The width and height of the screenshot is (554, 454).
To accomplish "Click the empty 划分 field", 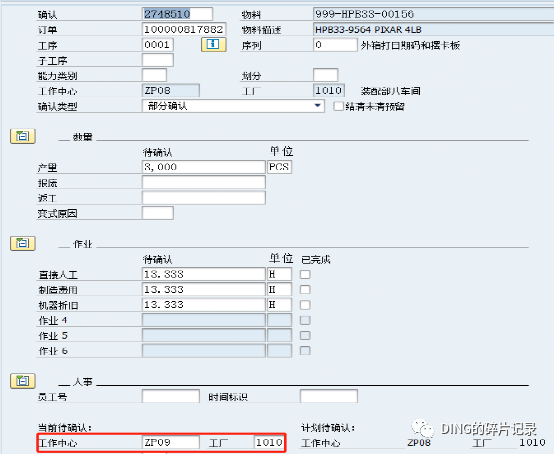I will tap(325, 75).
